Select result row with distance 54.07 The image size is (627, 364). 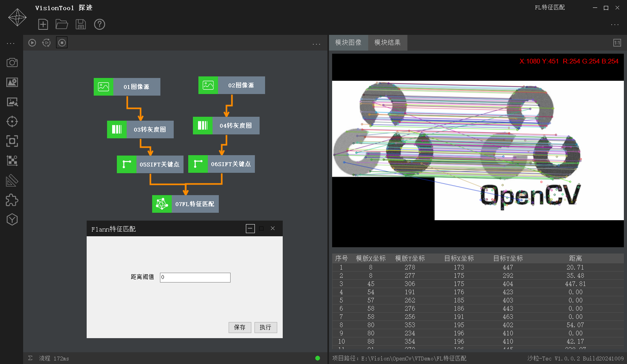pos(478,325)
